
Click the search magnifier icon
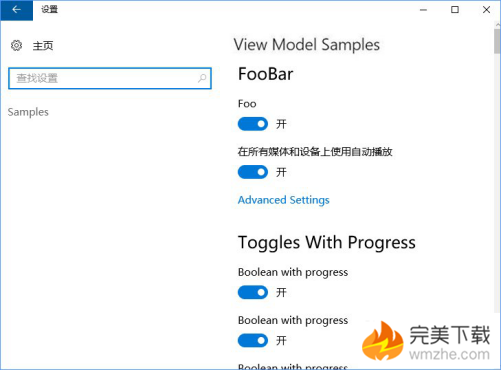pos(202,78)
